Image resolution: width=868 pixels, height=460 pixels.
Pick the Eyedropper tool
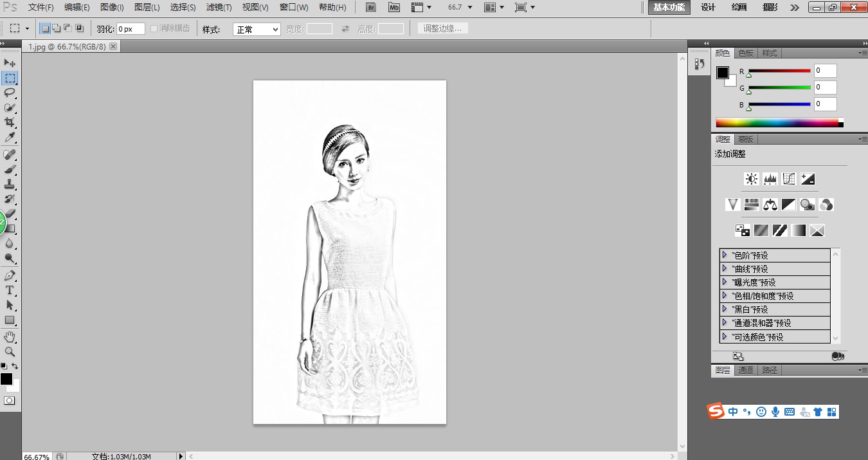point(10,138)
